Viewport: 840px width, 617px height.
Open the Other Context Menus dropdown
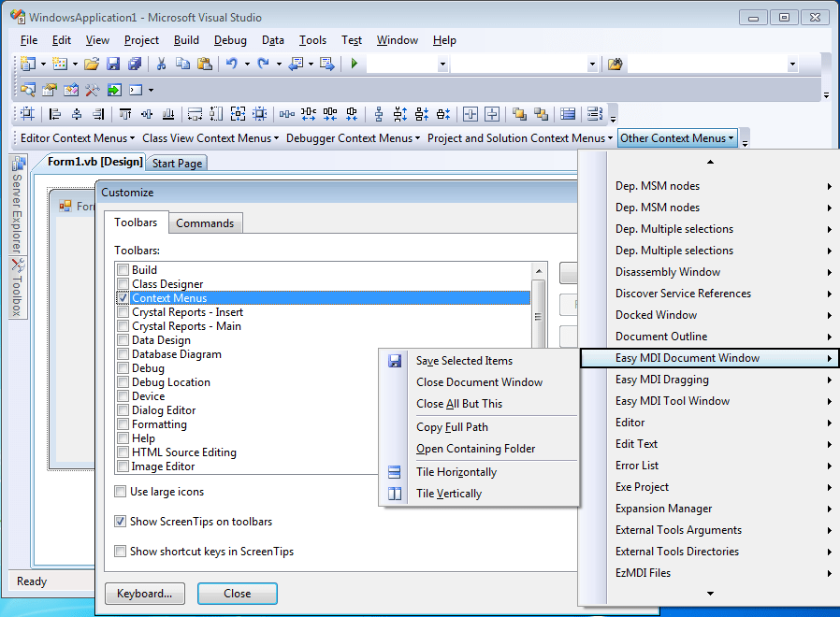pos(676,137)
